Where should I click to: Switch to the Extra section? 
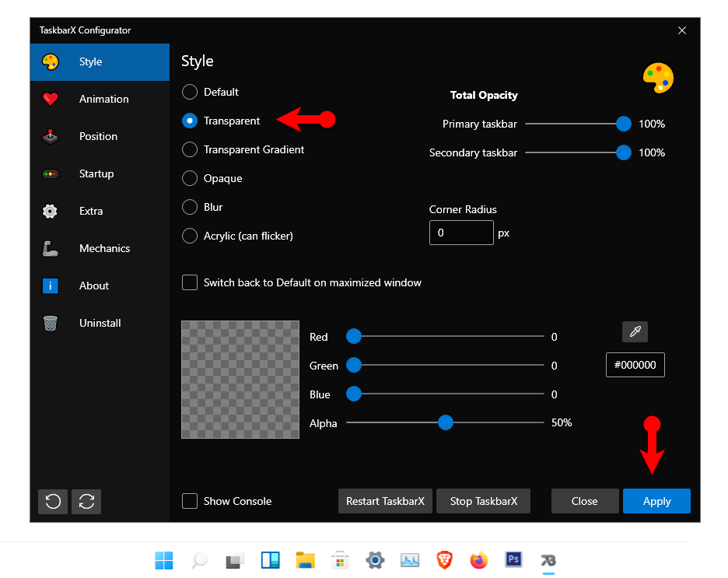tap(91, 211)
